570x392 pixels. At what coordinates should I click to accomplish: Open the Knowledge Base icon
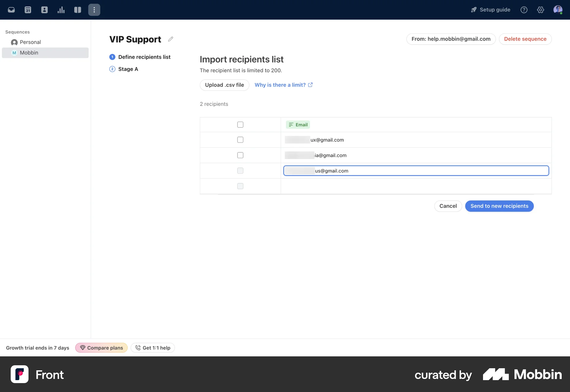[x=77, y=10]
